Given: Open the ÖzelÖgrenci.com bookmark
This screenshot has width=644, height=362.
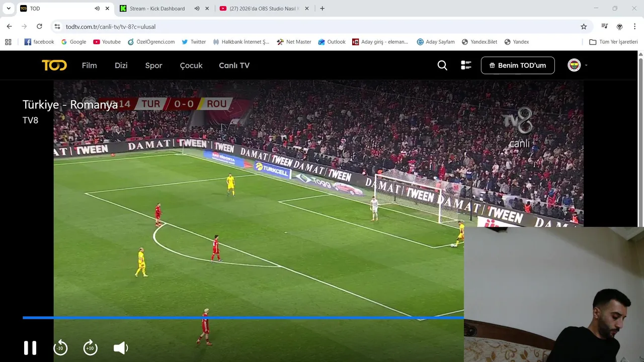Looking at the screenshot, I should coord(151,42).
